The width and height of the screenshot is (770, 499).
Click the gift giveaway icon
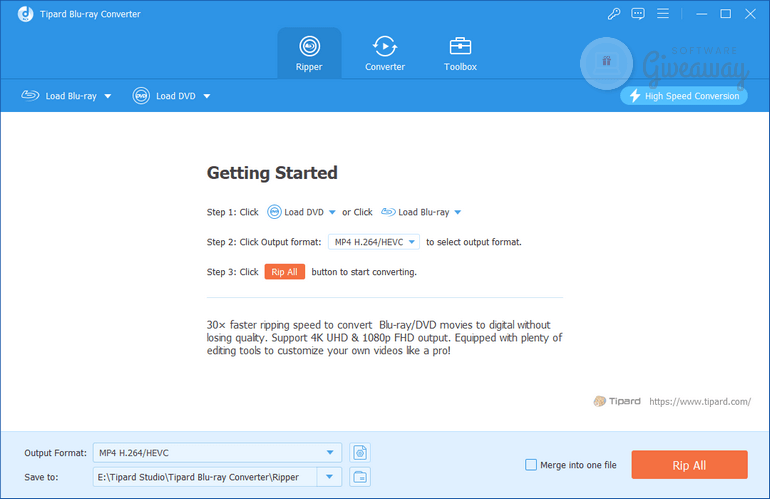coord(606,63)
